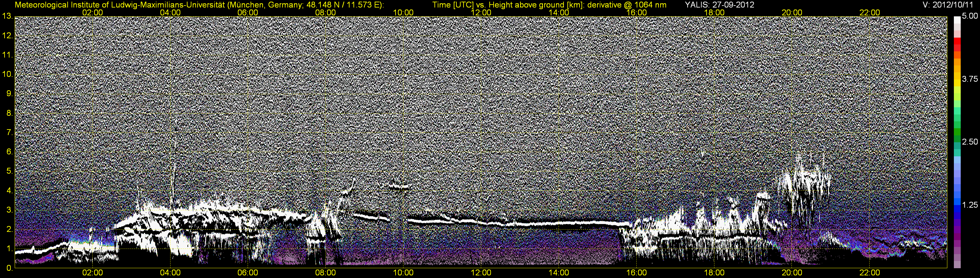The height and width of the screenshot is (278, 980).
Task: Select the 4 km height axis label
Action: pyautogui.click(x=9, y=190)
